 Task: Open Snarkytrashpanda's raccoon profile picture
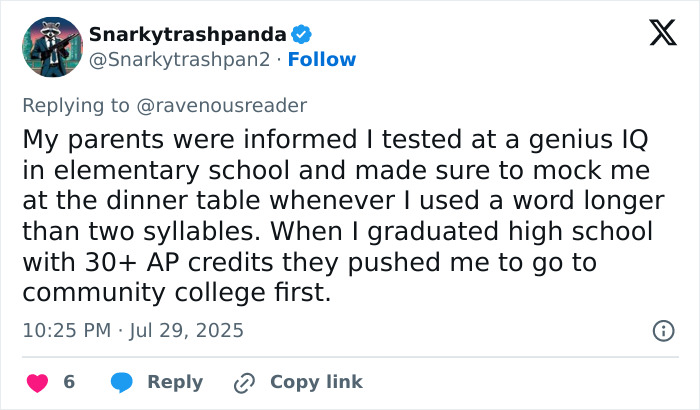49,46
